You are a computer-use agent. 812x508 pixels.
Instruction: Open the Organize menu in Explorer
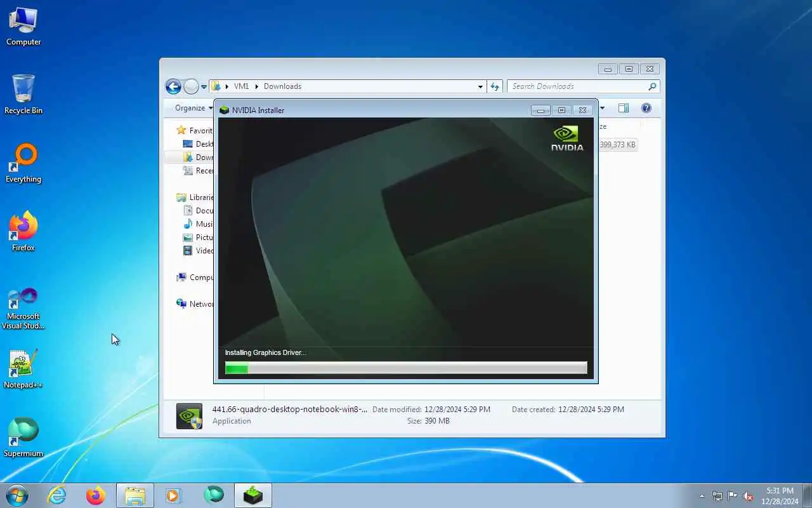(194, 108)
